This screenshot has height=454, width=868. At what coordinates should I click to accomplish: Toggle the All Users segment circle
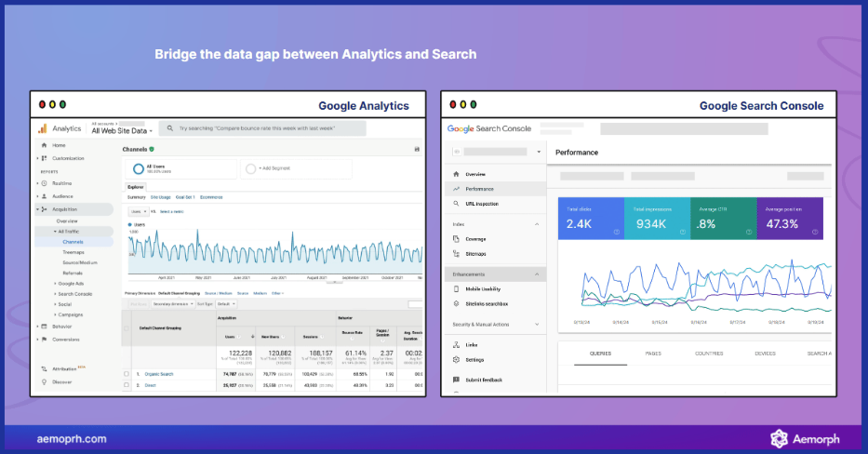click(x=139, y=169)
